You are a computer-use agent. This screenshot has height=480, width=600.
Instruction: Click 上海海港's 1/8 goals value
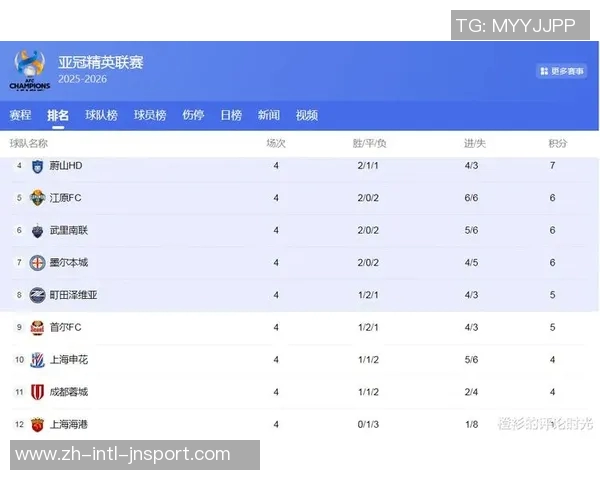(x=471, y=424)
